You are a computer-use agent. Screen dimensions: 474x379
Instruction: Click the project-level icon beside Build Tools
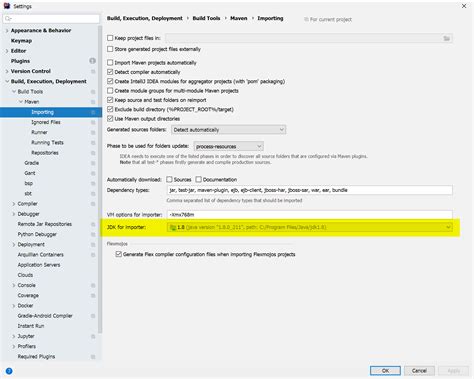point(93,92)
